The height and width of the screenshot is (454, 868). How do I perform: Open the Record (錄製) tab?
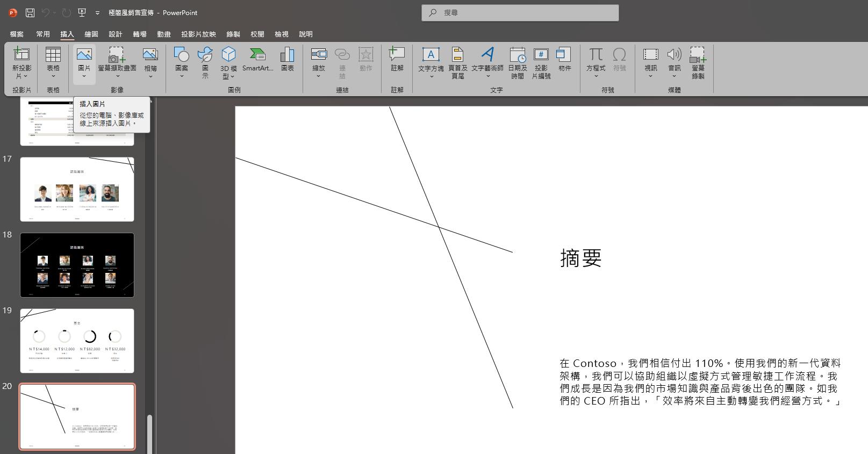(233, 34)
